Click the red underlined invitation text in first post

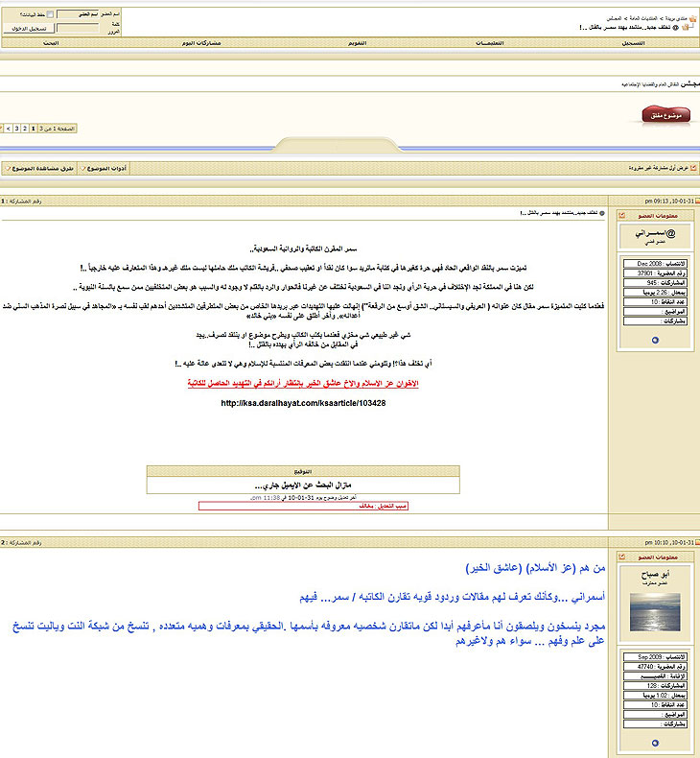point(303,384)
